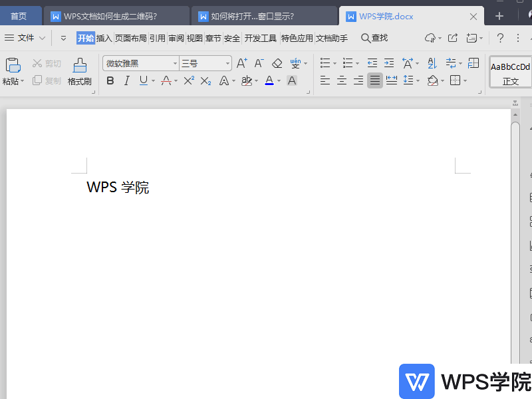Apply the 正文 paragraph style
532x399 pixels.
[x=509, y=74]
